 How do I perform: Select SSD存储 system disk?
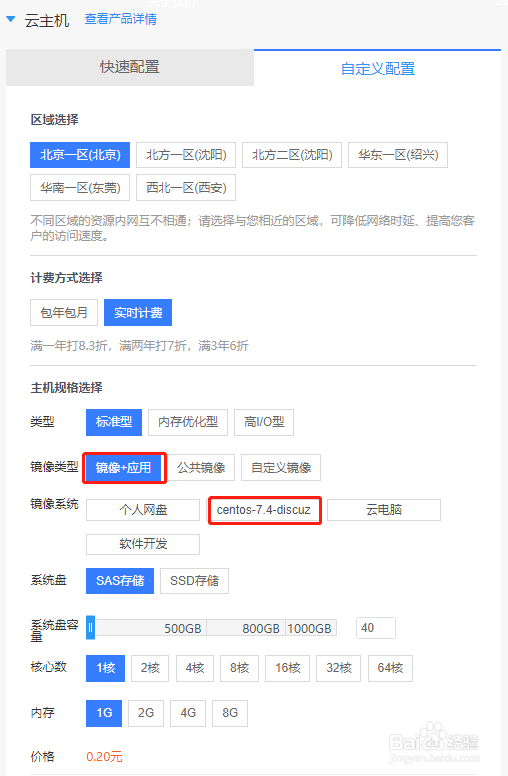coord(194,581)
